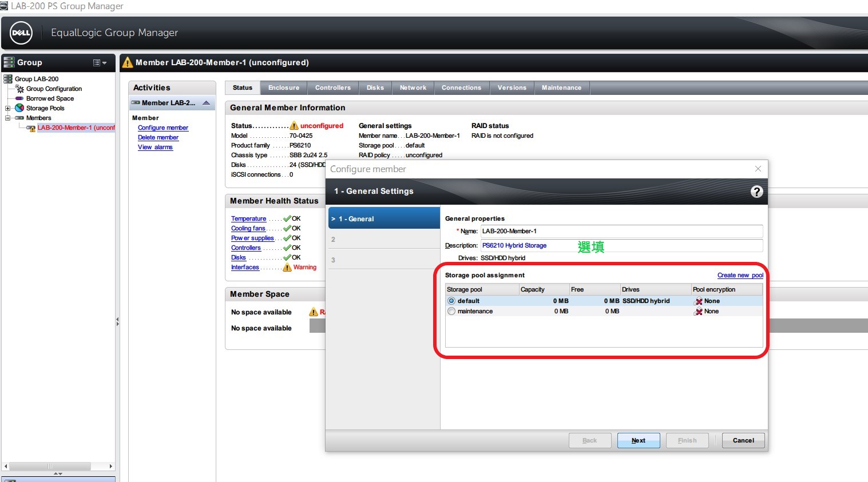Click the Disks OK checkmark icon
868x482 pixels.
(x=287, y=257)
